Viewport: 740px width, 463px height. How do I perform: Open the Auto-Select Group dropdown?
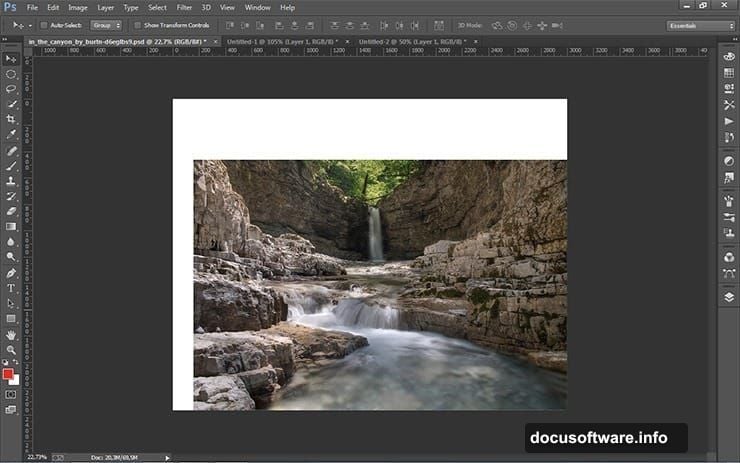click(x=106, y=25)
